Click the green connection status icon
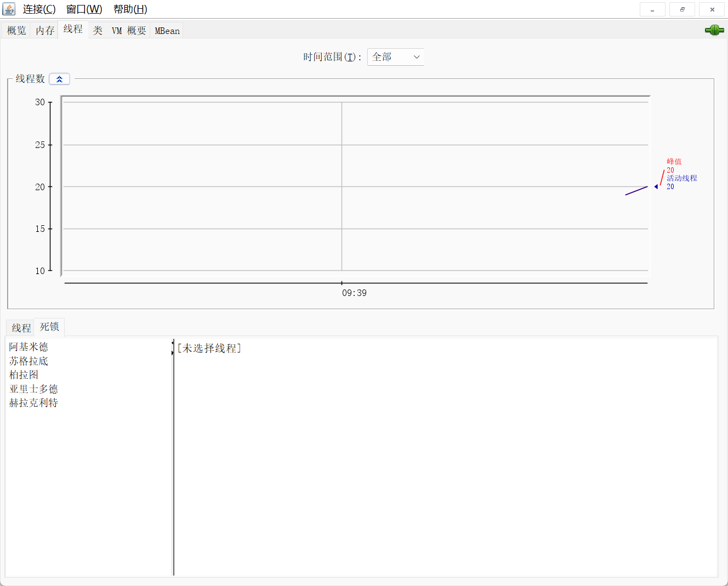The height and width of the screenshot is (586, 728). [x=714, y=30]
